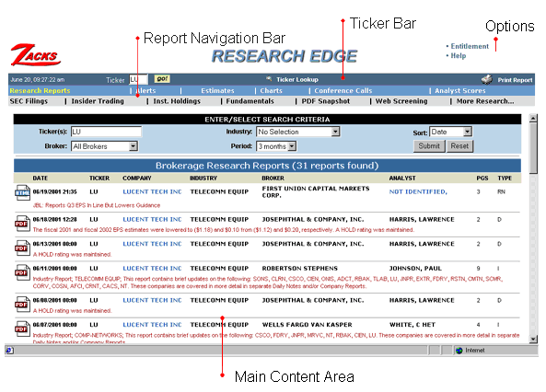The height and width of the screenshot is (392, 546).
Task: Click JBL: Reports Q3 EPS summary text
Action: (97, 205)
